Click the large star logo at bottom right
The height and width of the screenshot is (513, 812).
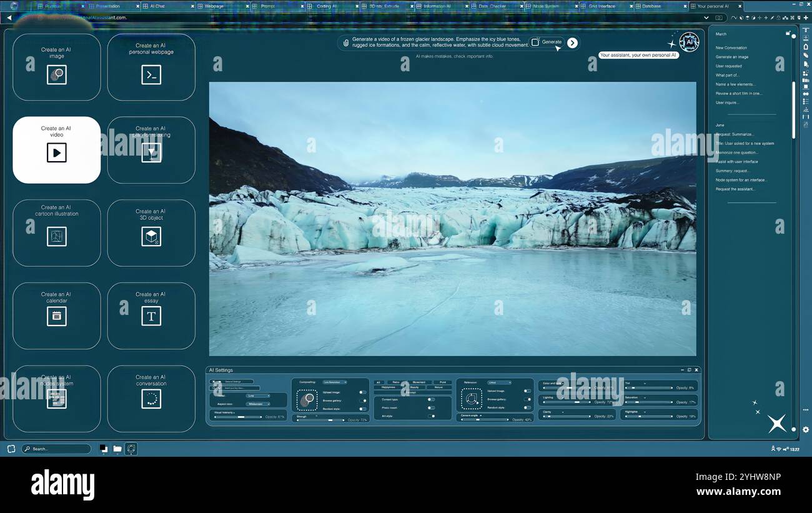(x=777, y=423)
